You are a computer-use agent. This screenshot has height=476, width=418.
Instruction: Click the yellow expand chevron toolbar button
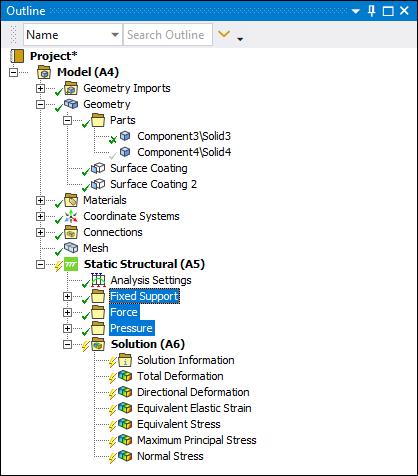(x=224, y=34)
